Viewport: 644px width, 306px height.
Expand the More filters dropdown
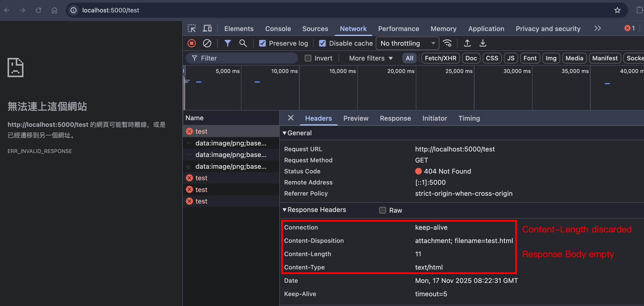tap(371, 58)
